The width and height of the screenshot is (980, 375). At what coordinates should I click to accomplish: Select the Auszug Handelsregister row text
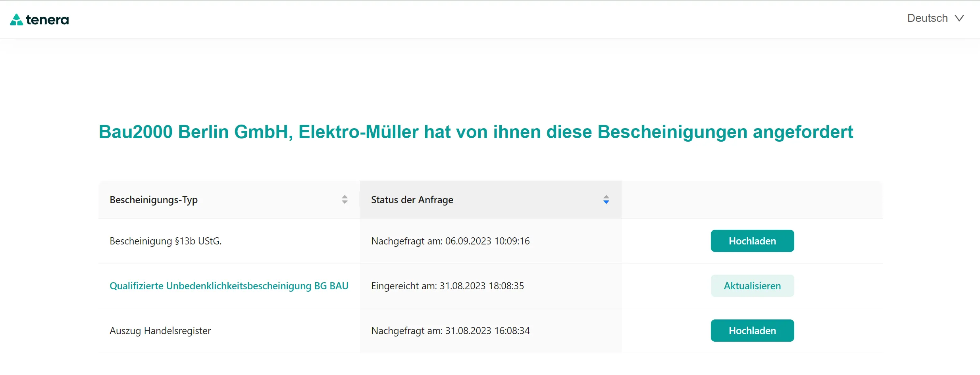(x=160, y=331)
